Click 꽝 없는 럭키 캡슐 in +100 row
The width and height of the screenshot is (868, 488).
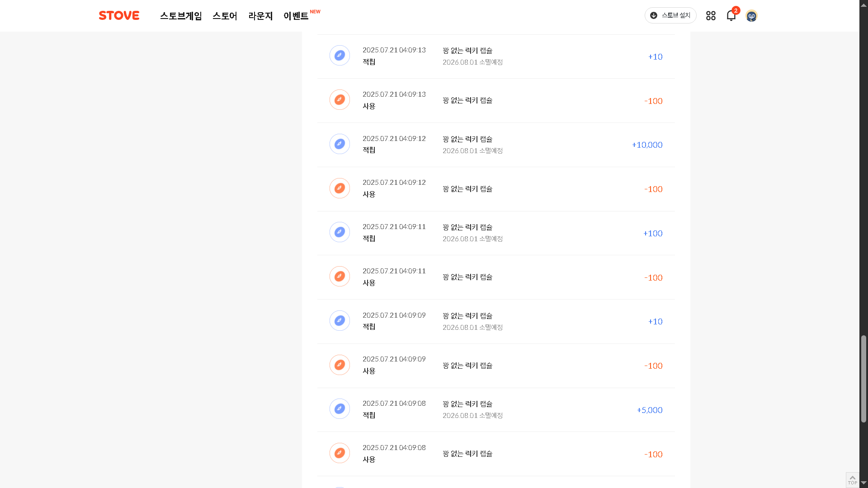pos(467,227)
